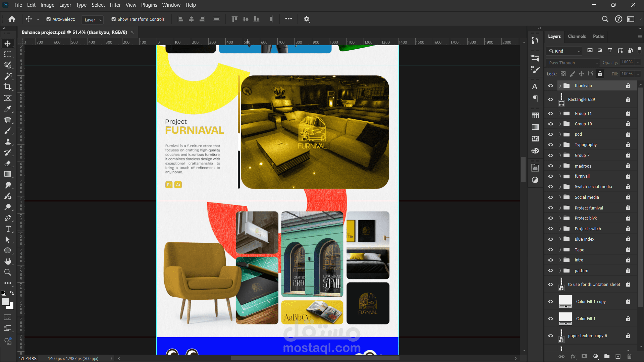
Task: Uncheck Show Transform Controls
Action: coord(114,19)
